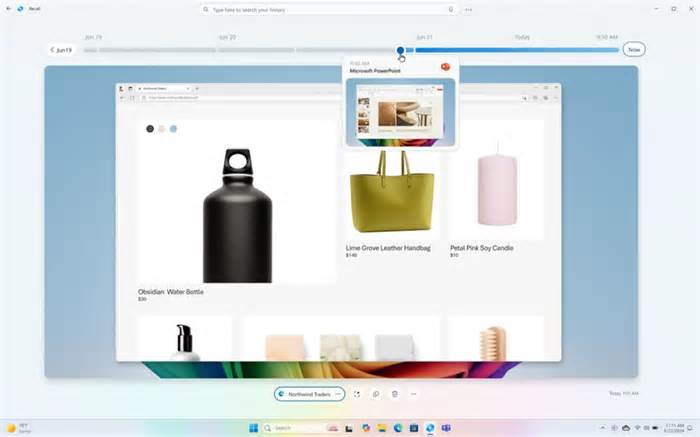Delete the snapshot with the trash icon
The height and width of the screenshot is (437, 700).
pyautogui.click(x=395, y=394)
